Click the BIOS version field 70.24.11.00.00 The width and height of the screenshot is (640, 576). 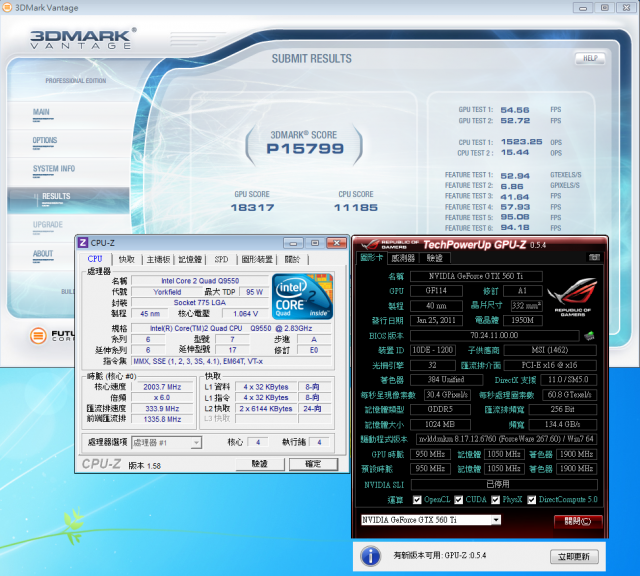click(x=494, y=336)
